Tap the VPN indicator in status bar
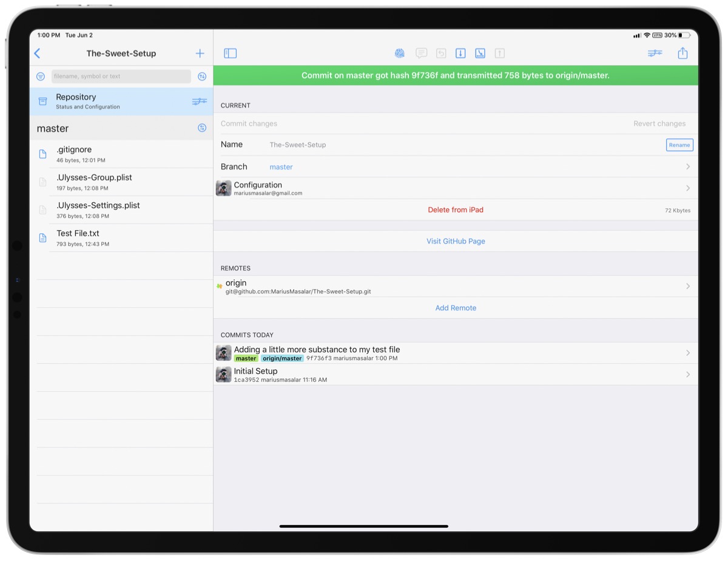 [657, 35]
